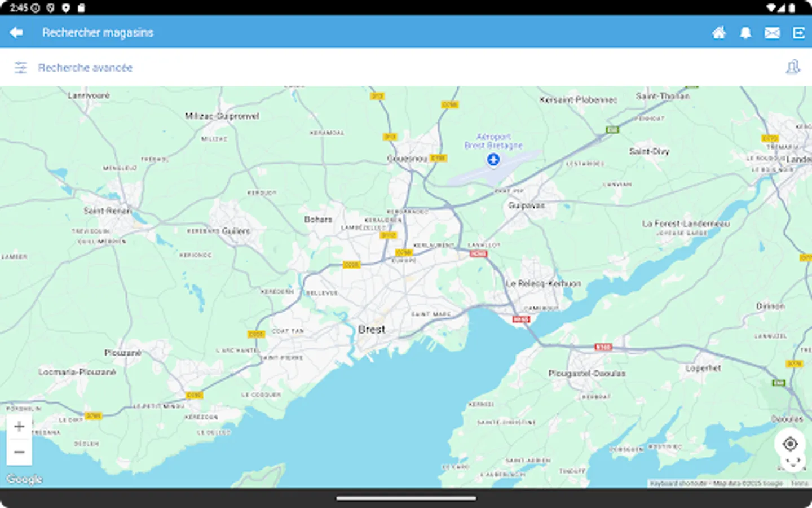Tap the Google logo on the map
812x508 pixels.
23,478
